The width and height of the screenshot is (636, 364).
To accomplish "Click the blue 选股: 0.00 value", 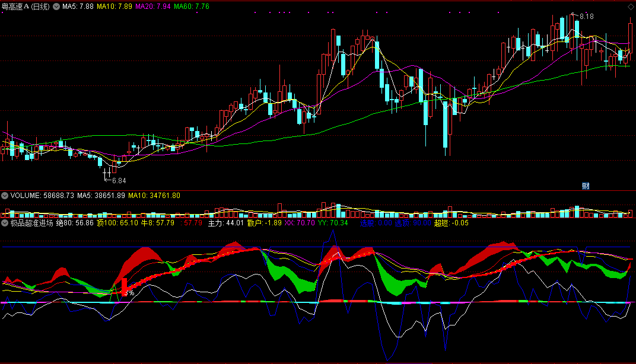I will (376, 223).
